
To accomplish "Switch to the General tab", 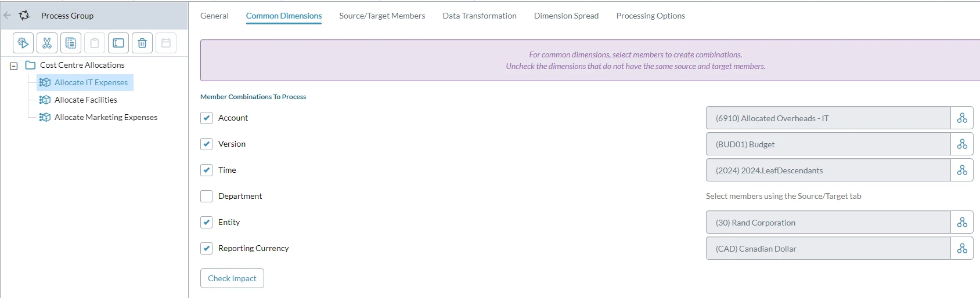I will click(214, 16).
